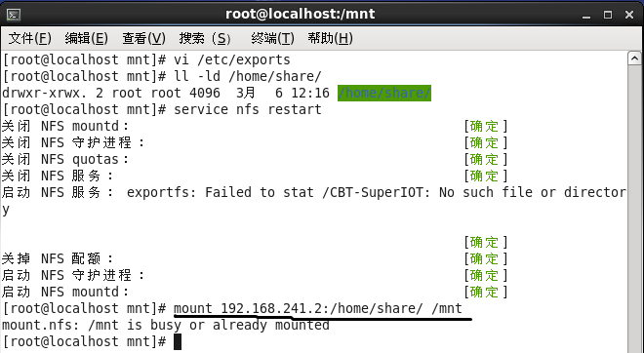This screenshot has width=644, height=353.
Task: Click the 'service nfs restart' command
Action: pos(248,109)
